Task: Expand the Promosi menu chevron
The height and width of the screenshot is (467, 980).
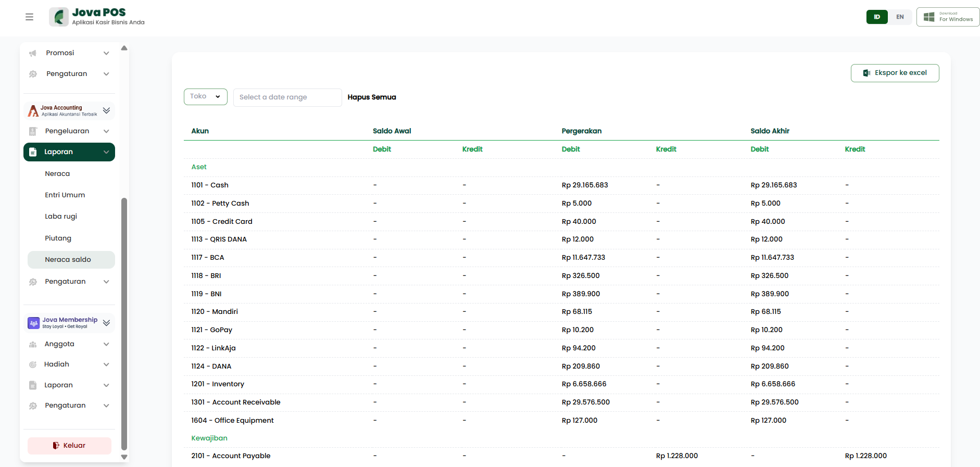Action: click(x=106, y=53)
